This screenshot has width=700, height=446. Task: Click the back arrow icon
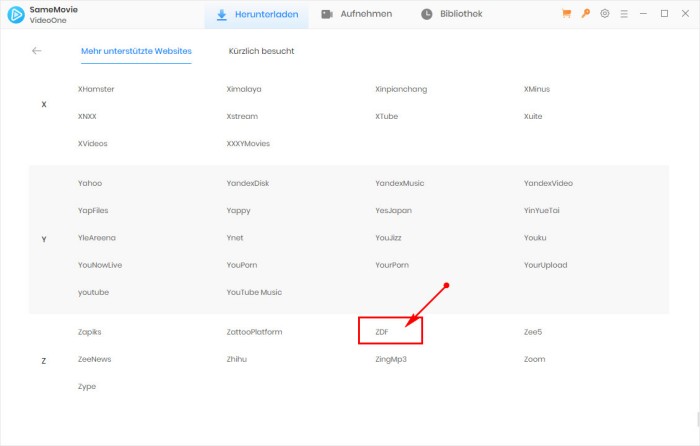coord(37,51)
